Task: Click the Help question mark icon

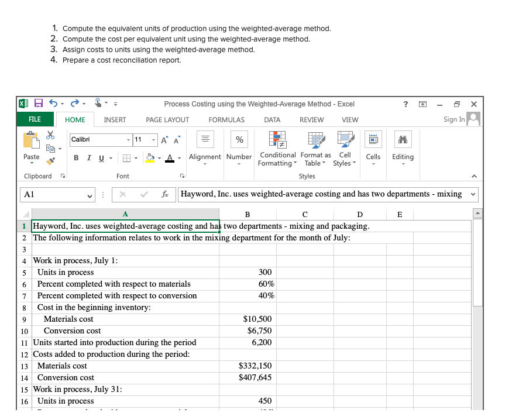Action: click(406, 104)
